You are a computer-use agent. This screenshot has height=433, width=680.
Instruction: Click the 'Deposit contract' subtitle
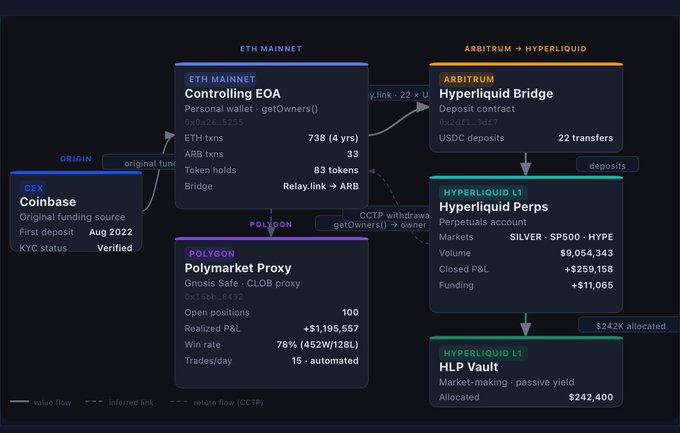pyautogui.click(x=477, y=109)
